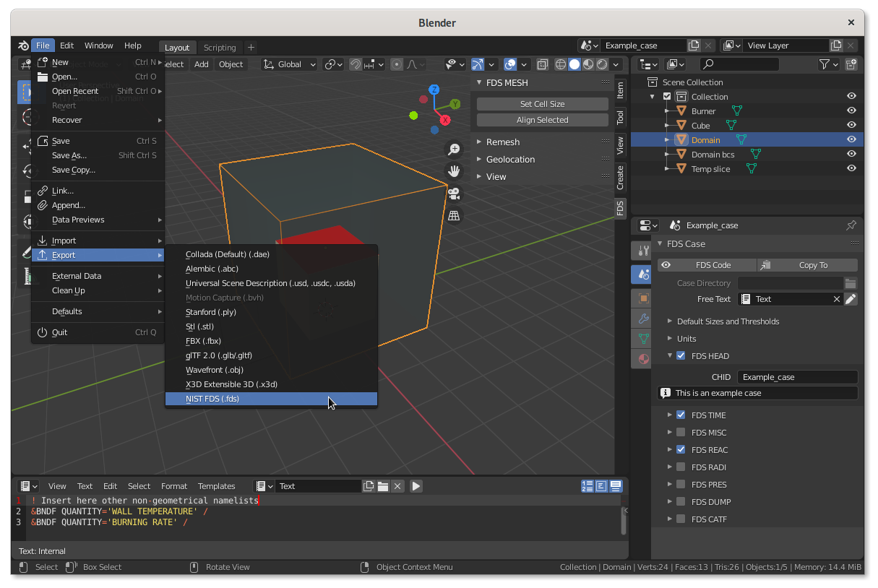This screenshot has width=878, height=588.
Task: Open Object properties tab icon
Action: pos(643,298)
